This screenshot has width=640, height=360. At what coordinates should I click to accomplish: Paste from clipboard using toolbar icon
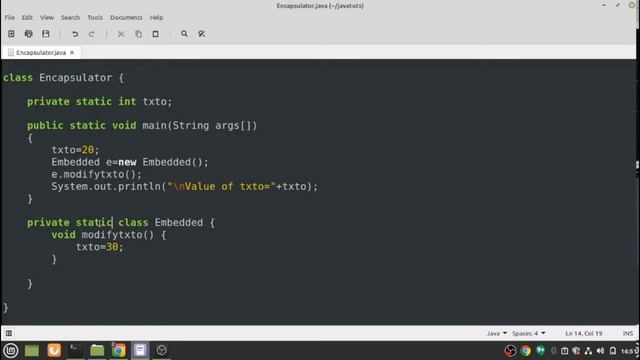(156, 34)
